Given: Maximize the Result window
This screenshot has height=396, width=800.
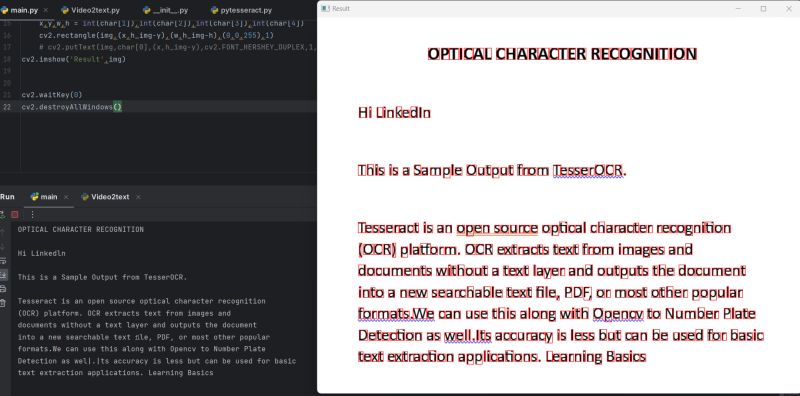Looking at the screenshot, I should click(x=763, y=9).
